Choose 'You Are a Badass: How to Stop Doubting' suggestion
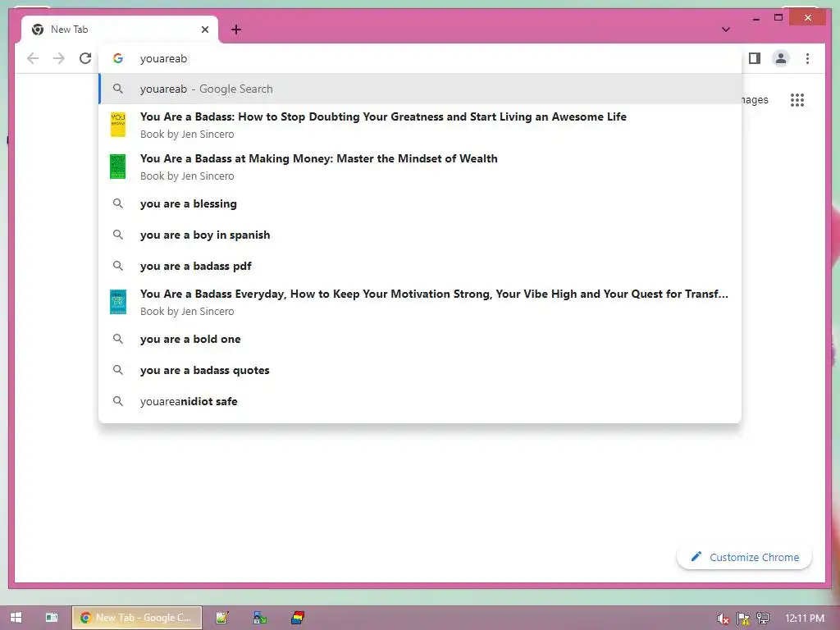The image size is (840, 630). pos(420,125)
